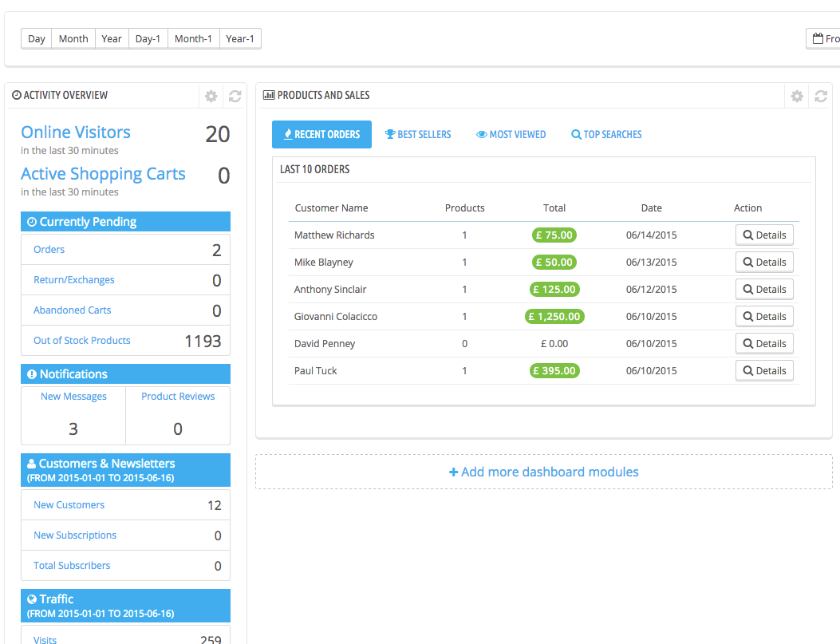Switch to the Top Searches tab

pos(606,135)
